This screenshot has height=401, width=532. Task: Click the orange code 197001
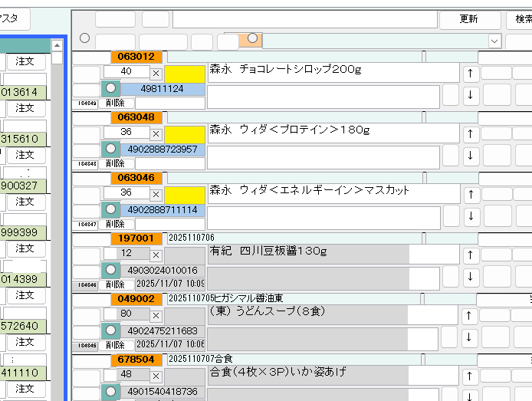click(136, 238)
